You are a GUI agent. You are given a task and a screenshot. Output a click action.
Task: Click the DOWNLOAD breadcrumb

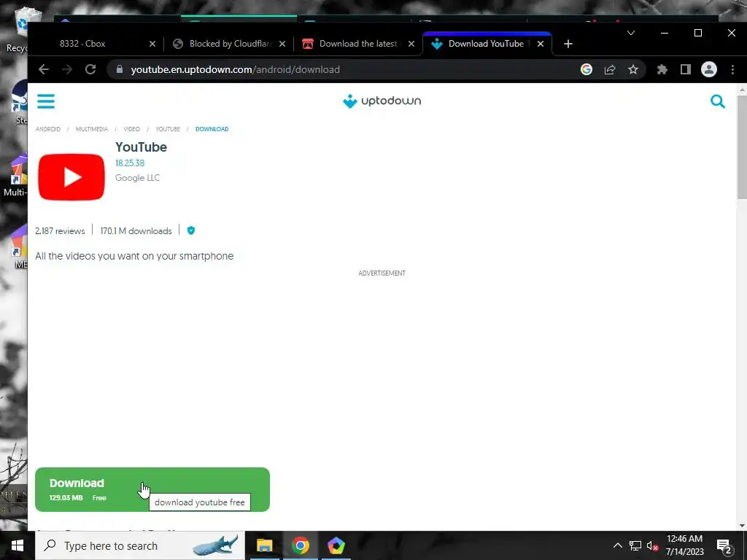click(212, 129)
